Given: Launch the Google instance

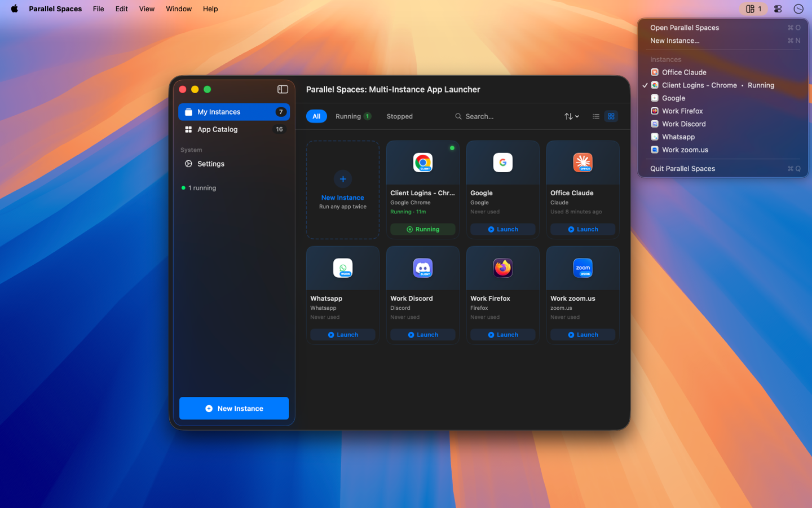Looking at the screenshot, I should pos(503,229).
